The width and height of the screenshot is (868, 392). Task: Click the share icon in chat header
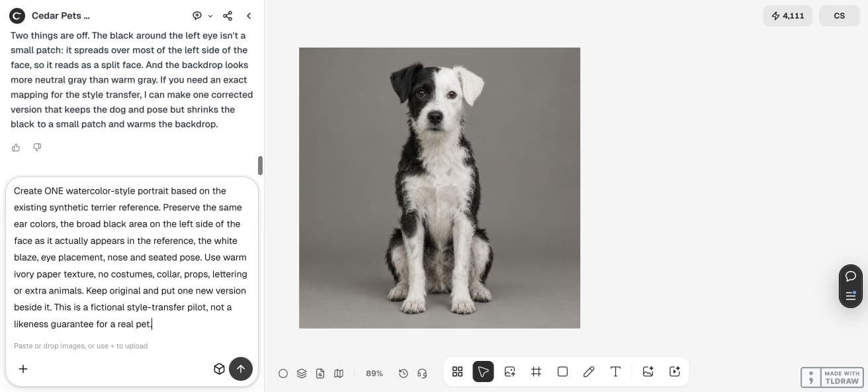[228, 16]
